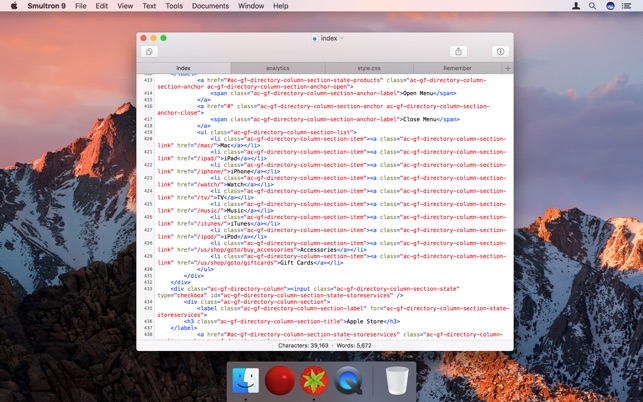
Task: Open the Edit menu
Action: pos(102,6)
